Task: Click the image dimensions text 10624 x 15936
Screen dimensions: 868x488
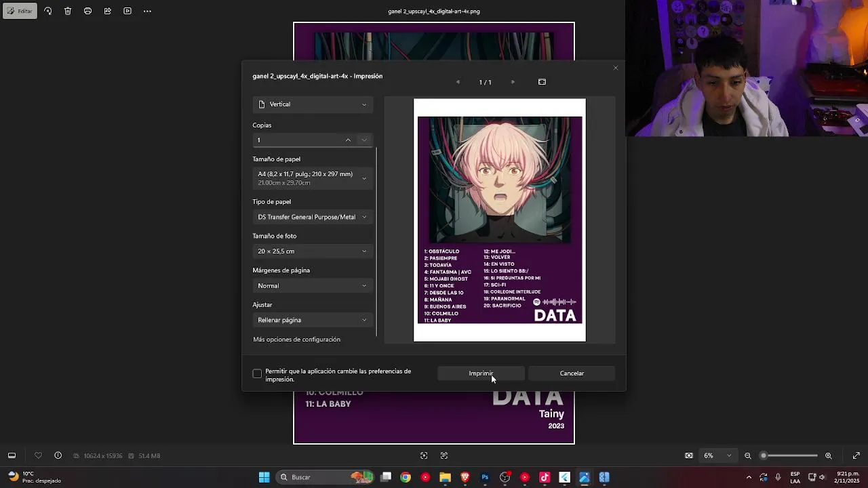Action: point(103,456)
